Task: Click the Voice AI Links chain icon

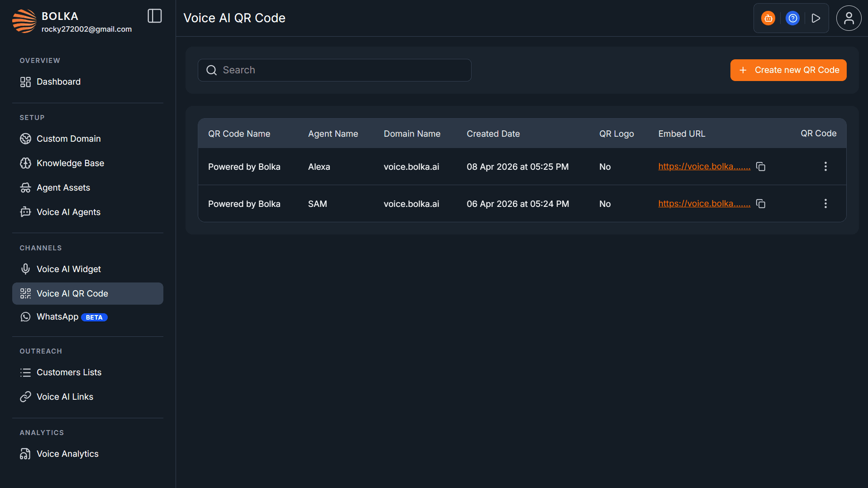Action: coord(25,397)
